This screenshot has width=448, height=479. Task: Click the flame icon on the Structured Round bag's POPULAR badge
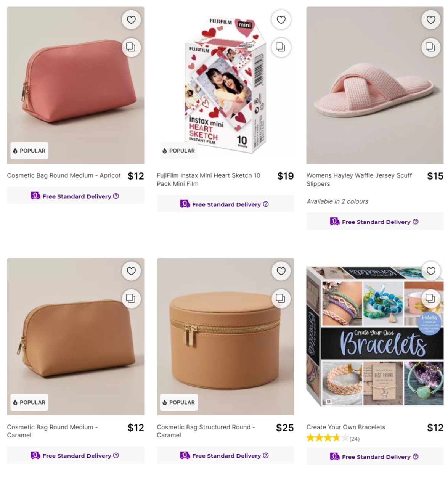pos(164,402)
